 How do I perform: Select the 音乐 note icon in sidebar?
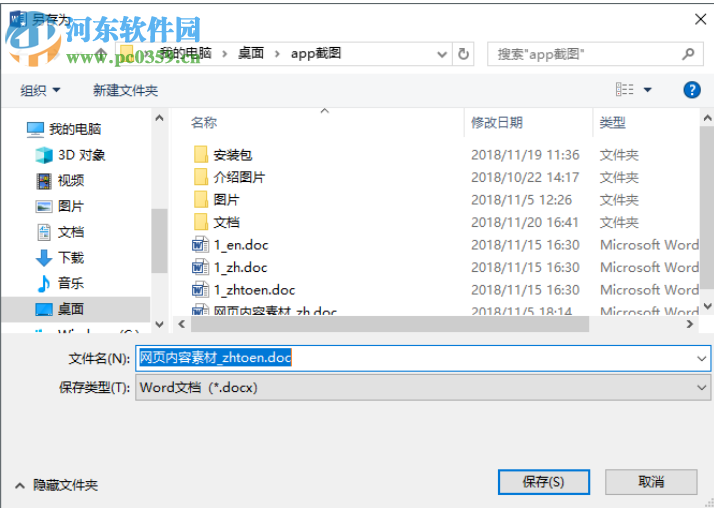coord(44,283)
